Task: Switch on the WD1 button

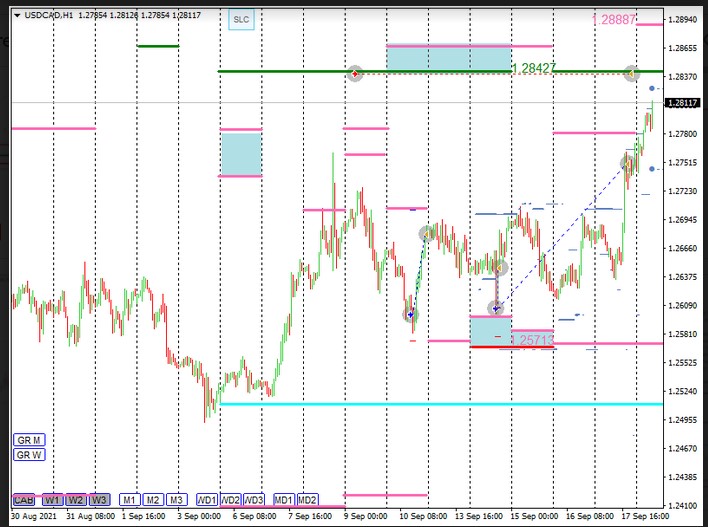Action: tap(207, 499)
